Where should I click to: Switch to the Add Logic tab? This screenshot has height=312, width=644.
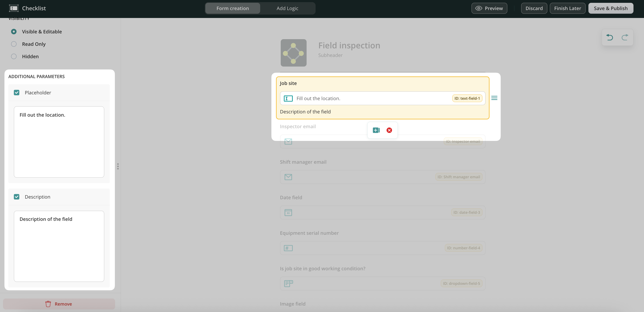pyautogui.click(x=287, y=8)
